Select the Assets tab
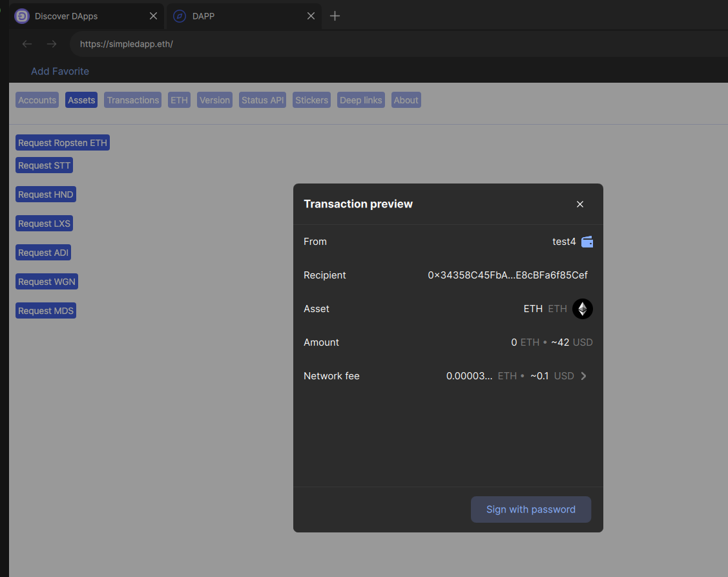 point(81,100)
